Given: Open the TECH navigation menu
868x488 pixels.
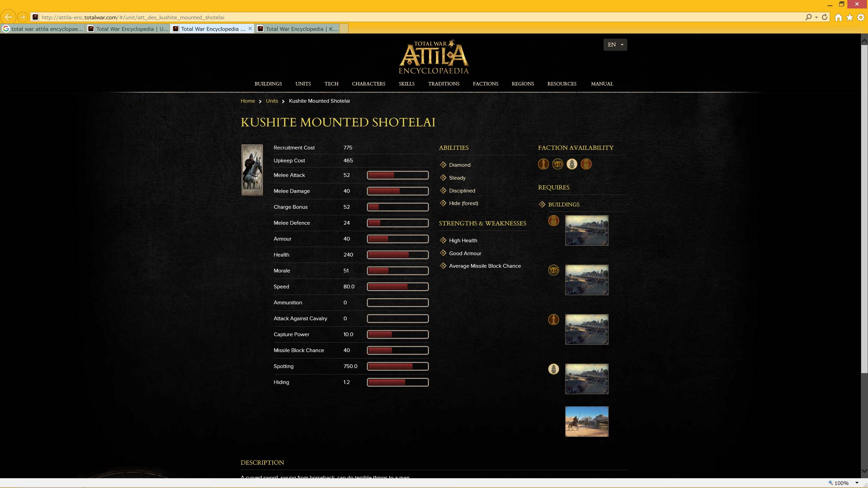Looking at the screenshot, I should pyautogui.click(x=331, y=84).
